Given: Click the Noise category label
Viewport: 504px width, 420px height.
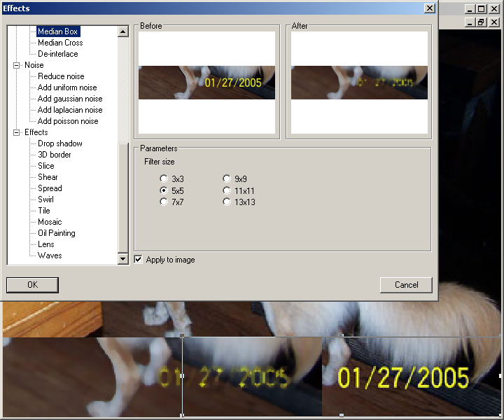Looking at the screenshot, I should point(34,65).
